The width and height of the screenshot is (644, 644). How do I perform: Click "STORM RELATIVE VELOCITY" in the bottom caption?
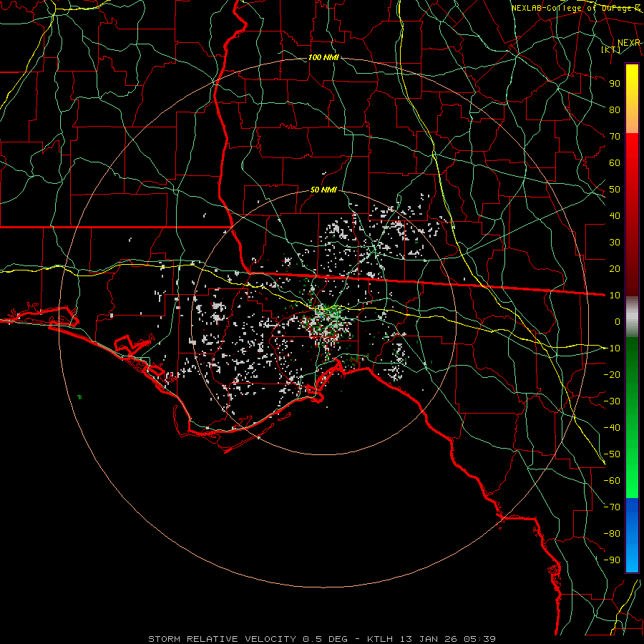[222, 639]
